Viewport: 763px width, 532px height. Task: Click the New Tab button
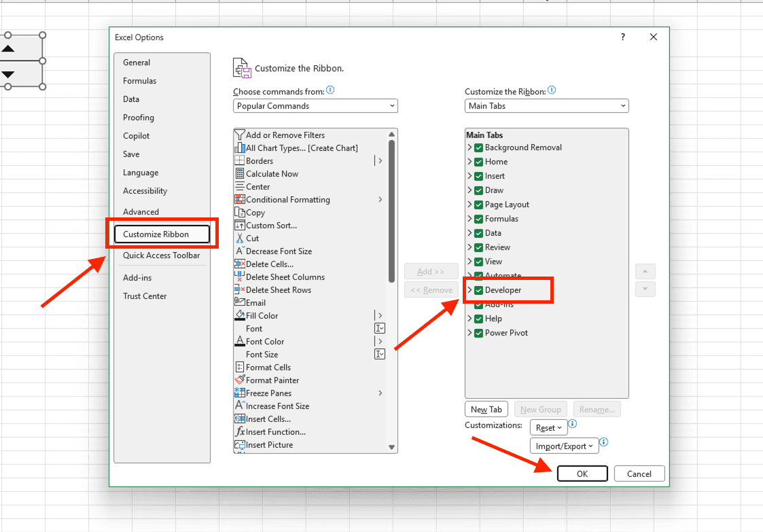coord(486,409)
